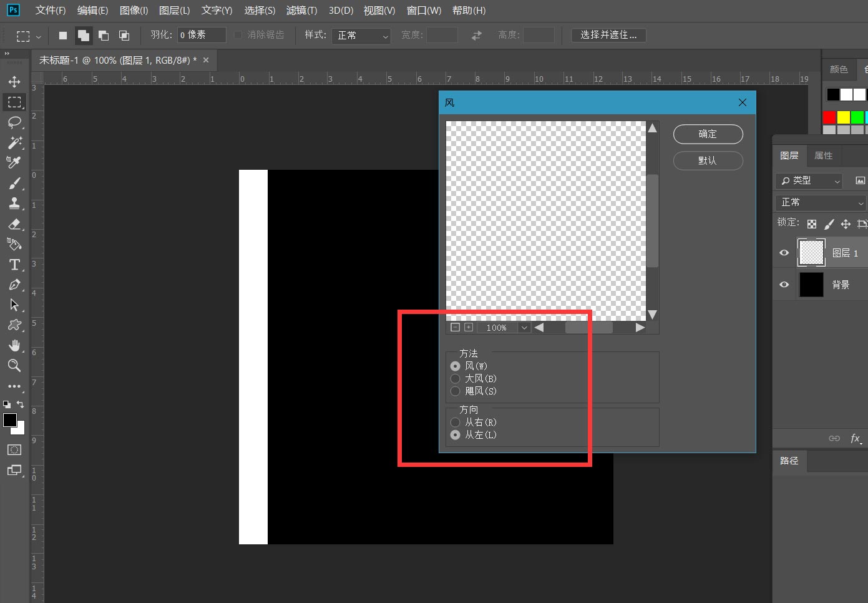Click the swap width and height icon
Image resolution: width=868 pixels, height=603 pixels.
[x=477, y=36]
